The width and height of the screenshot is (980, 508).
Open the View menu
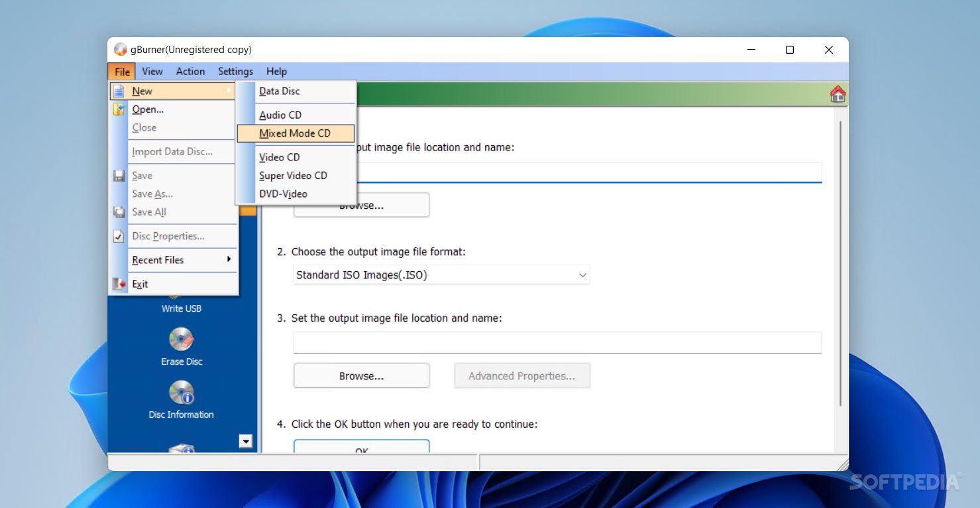pos(152,72)
